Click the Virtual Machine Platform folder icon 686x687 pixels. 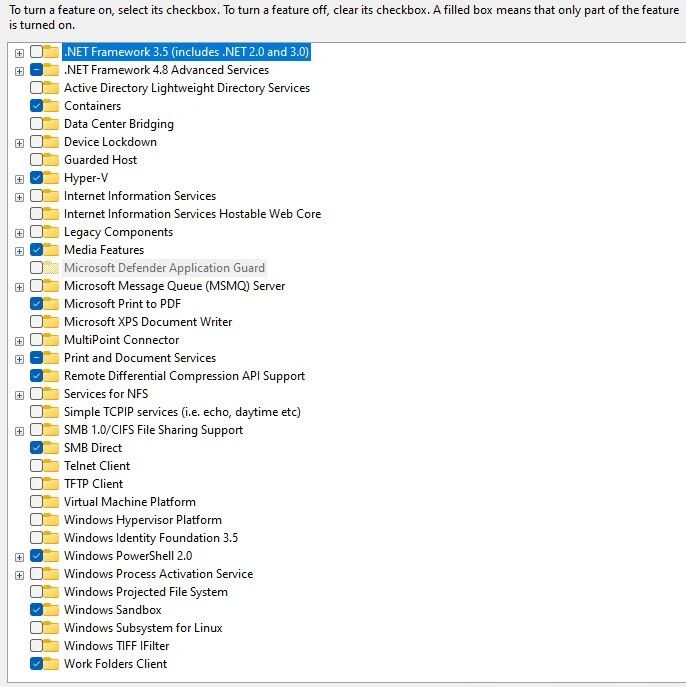point(51,501)
